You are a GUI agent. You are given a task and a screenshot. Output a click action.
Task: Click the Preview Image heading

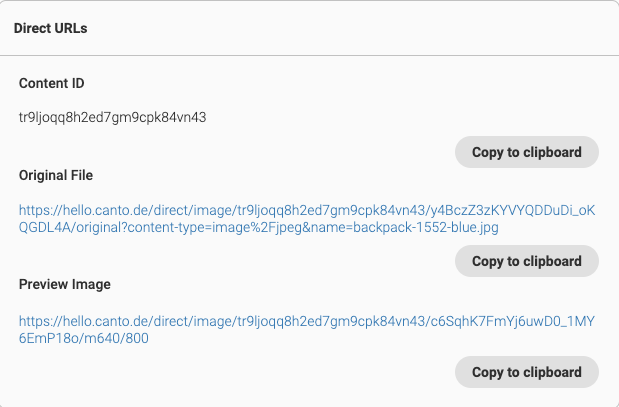[x=64, y=284]
